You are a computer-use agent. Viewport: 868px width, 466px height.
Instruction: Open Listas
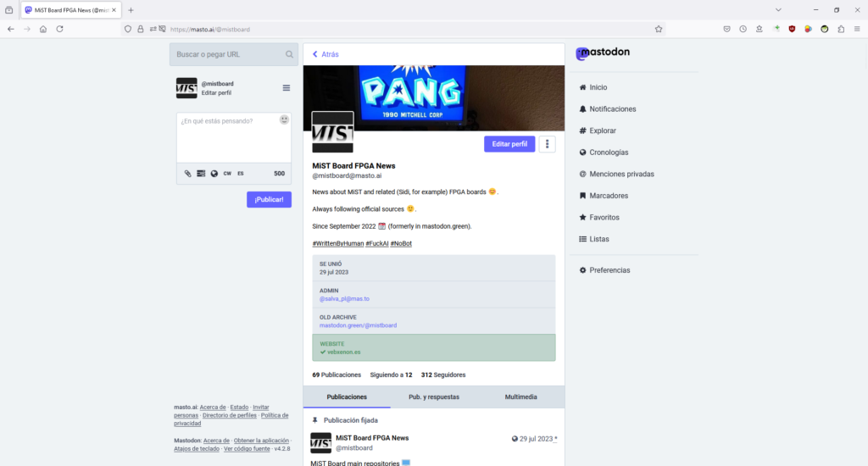click(594, 239)
